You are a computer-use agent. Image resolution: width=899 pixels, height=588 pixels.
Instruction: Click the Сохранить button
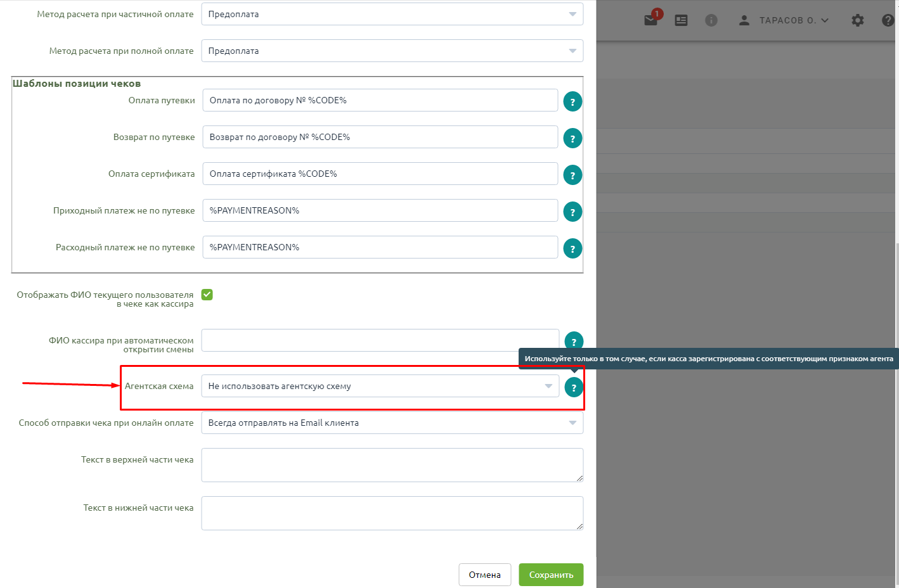coord(552,575)
